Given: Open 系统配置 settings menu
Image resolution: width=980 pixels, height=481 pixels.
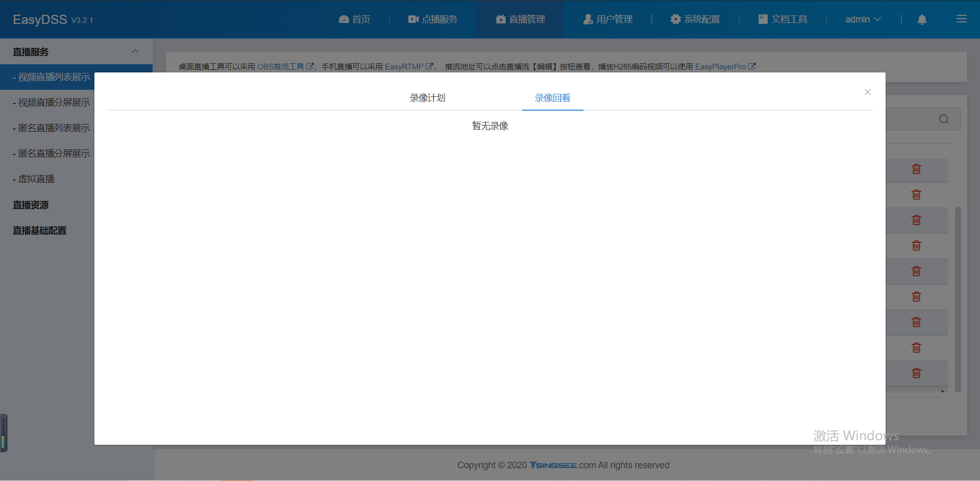Looking at the screenshot, I should point(695,19).
